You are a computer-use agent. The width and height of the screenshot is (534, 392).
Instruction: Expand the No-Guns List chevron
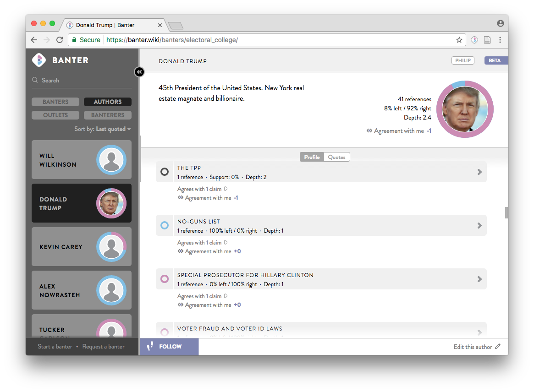click(479, 225)
